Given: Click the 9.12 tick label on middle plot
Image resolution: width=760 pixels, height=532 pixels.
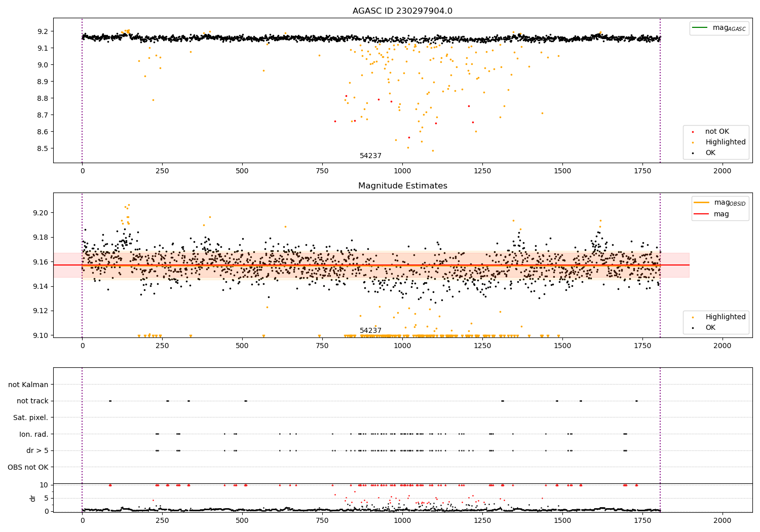Looking at the screenshot, I should pyautogui.click(x=42, y=311).
